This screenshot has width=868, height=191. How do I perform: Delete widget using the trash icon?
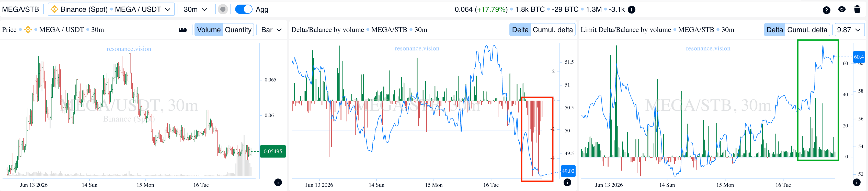[x=857, y=9]
